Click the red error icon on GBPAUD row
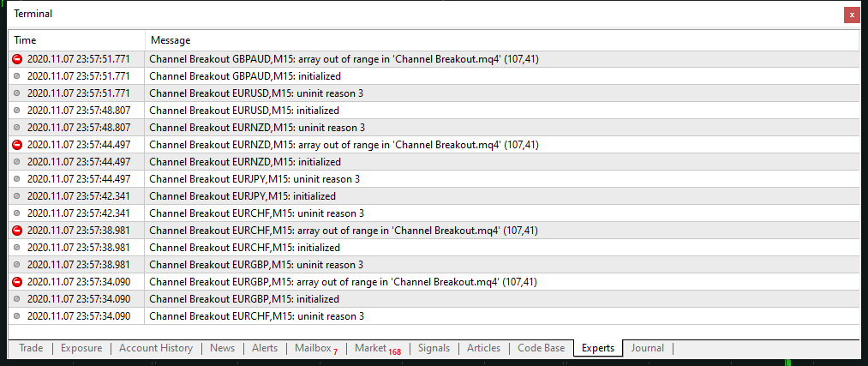 [17, 59]
